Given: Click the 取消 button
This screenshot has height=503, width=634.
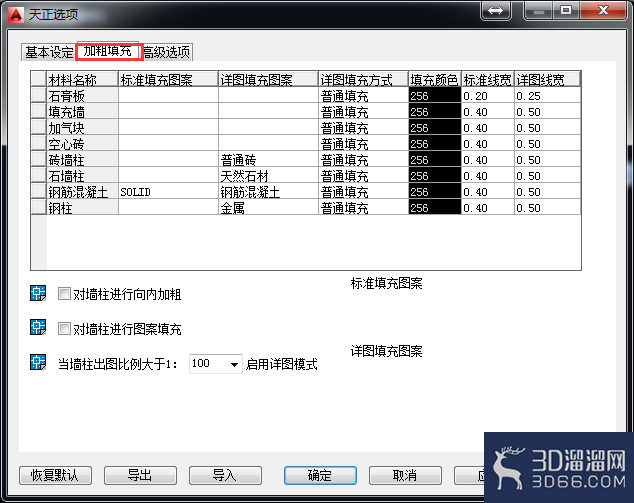Looking at the screenshot, I should click(405, 475).
